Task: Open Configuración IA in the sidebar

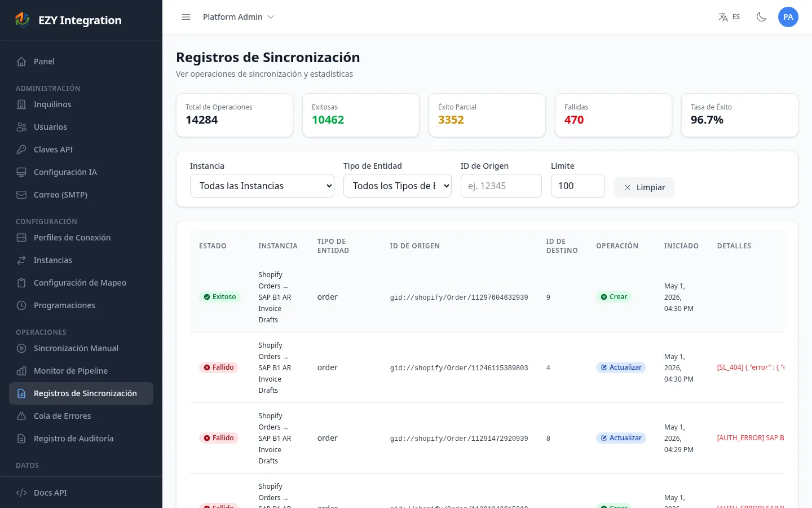Action: click(x=81, y=172)
